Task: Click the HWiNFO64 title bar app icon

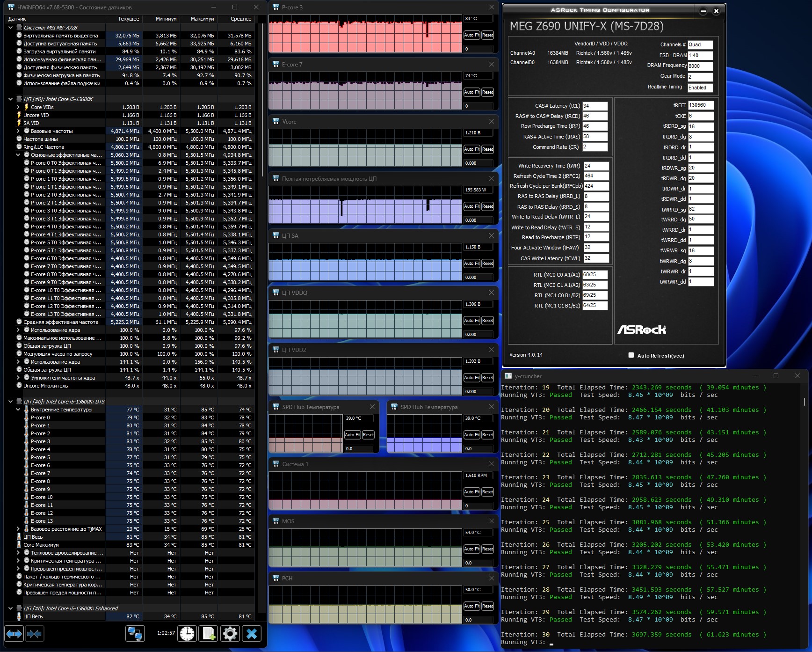Action: [x=11, y=7]
